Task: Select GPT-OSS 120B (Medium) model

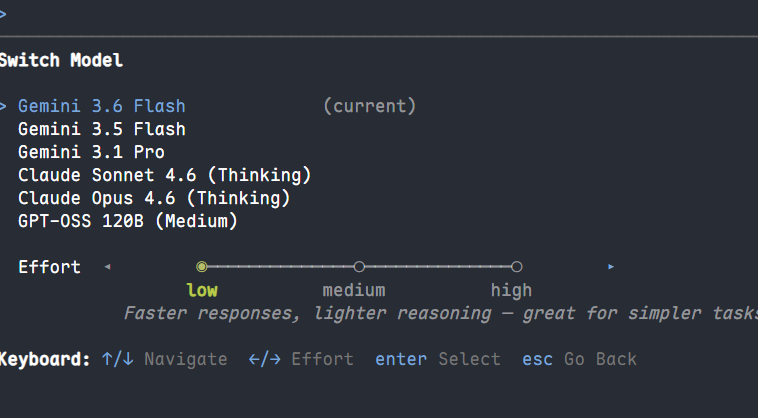Action: point(128,221)
